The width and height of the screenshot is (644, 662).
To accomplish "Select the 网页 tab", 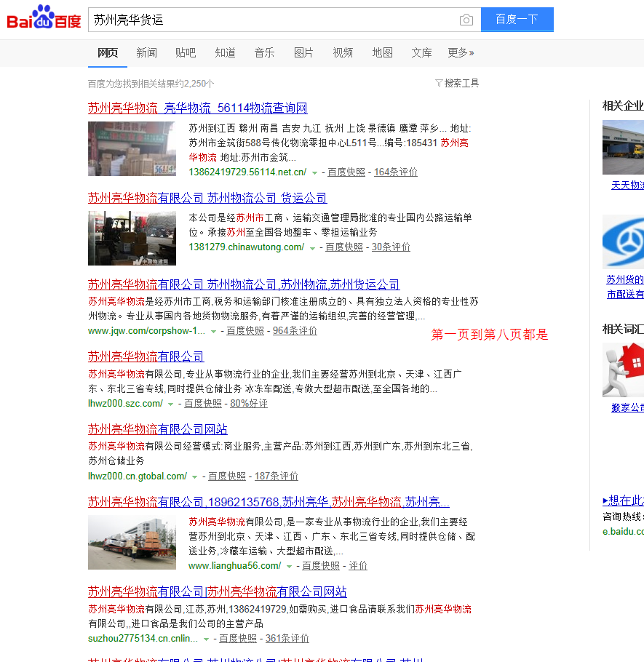I will click(x=108, y=53).
